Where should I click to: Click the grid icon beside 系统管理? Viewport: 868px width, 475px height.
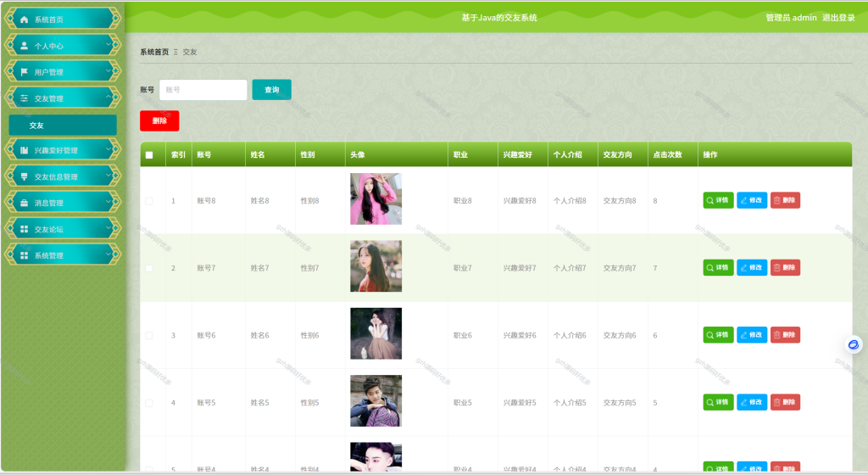tap(24, 255)
